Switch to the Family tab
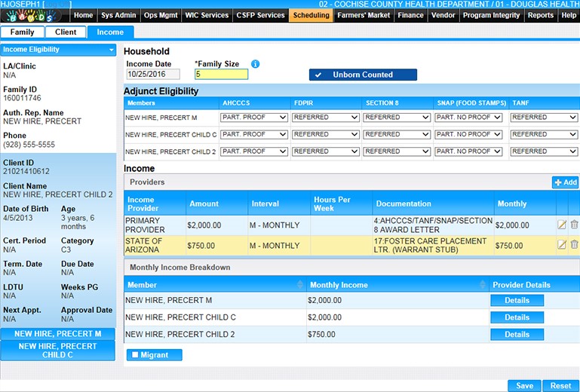 pos(22,32)
